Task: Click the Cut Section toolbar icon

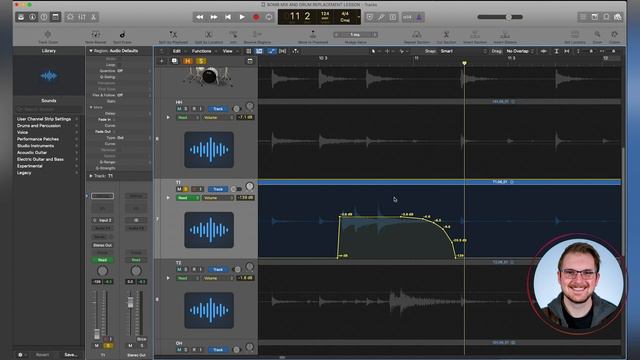Action: 446,36
